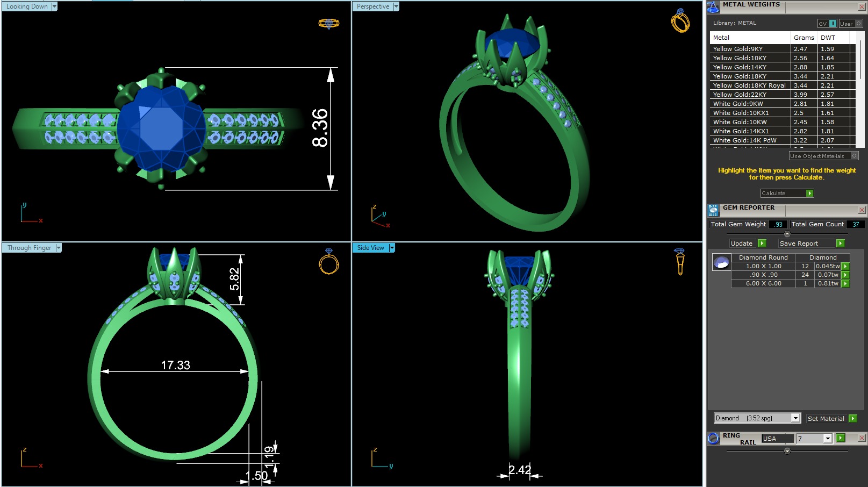This screenshot has width=868, height=487.
Task: Click the metal list scrollbar
Action: point(861,59)
